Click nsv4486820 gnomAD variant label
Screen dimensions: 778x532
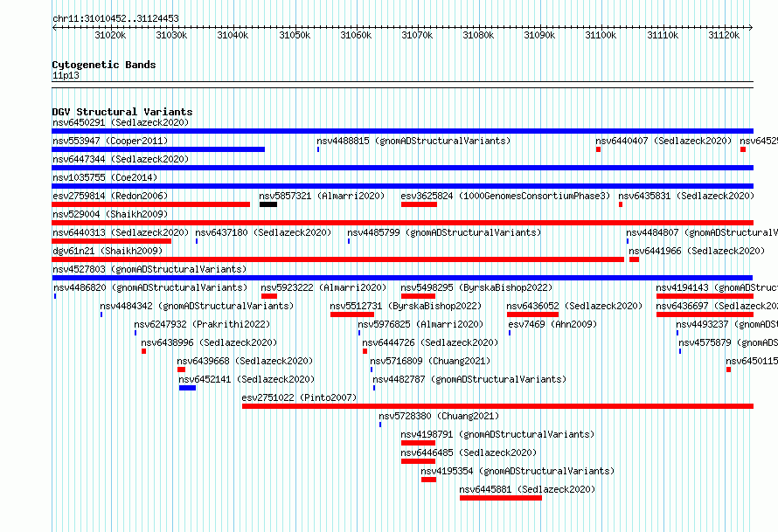coord(150,287)
